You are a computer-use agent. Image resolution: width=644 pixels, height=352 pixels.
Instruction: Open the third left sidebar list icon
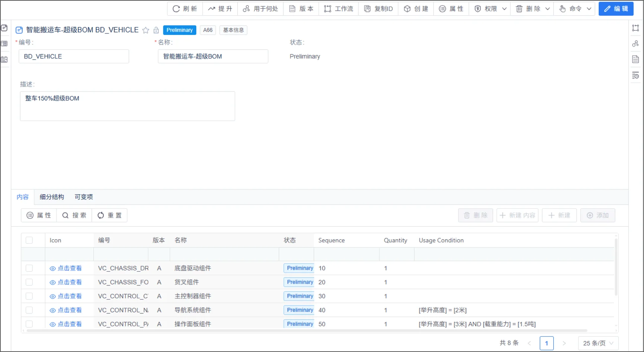pos(4,59)
